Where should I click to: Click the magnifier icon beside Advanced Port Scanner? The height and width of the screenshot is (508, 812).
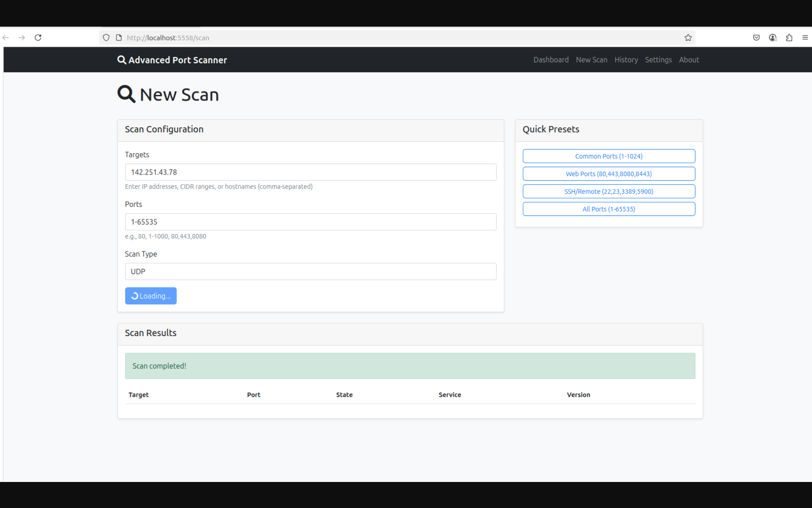(122, 60)
